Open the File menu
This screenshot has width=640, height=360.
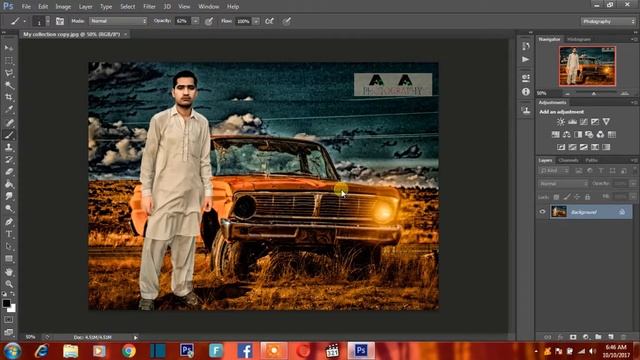(26, 7)
